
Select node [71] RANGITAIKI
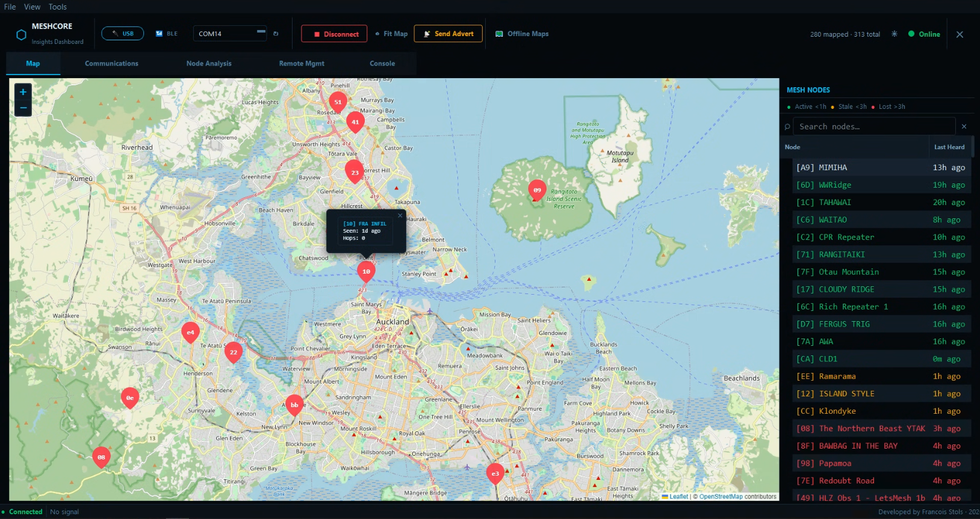pyautogui.click(x=881, y=255)
